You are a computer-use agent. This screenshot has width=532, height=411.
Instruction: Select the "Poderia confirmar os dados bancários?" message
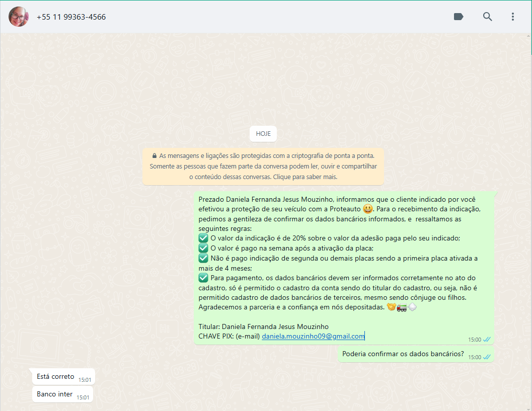pos(403,354)
